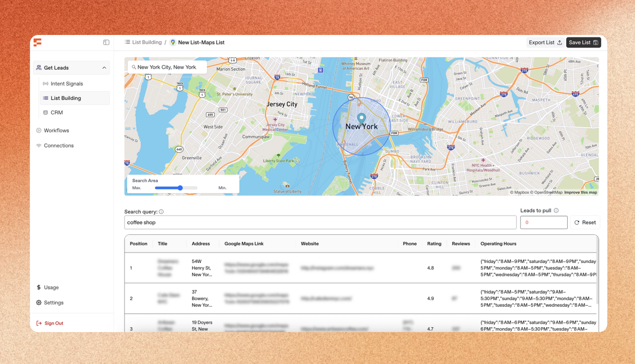Open Intent Signals in sidebar

(67, 84)
